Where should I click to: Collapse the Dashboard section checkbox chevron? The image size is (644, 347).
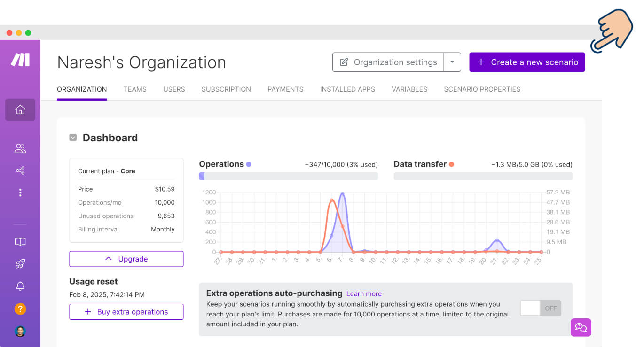[x=73, y=137]
